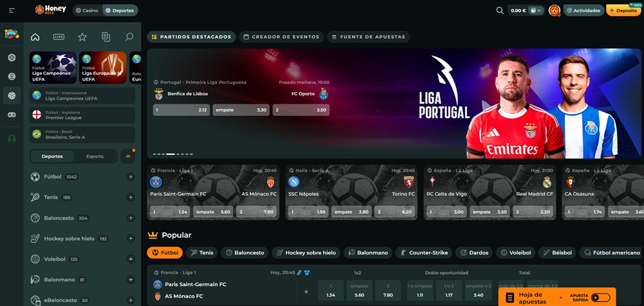Image resolution: width=644 pixels, height=306 pixels.
Task: Open the search magnifier in the top bar
Action: coord(500,10)
